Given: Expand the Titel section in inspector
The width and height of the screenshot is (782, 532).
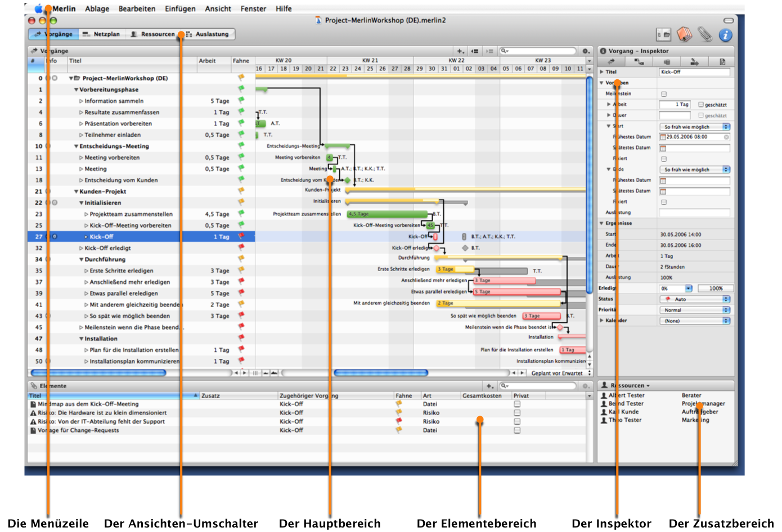Looking at the screenshot, I should pyautogui.click(x=601, y=72).
